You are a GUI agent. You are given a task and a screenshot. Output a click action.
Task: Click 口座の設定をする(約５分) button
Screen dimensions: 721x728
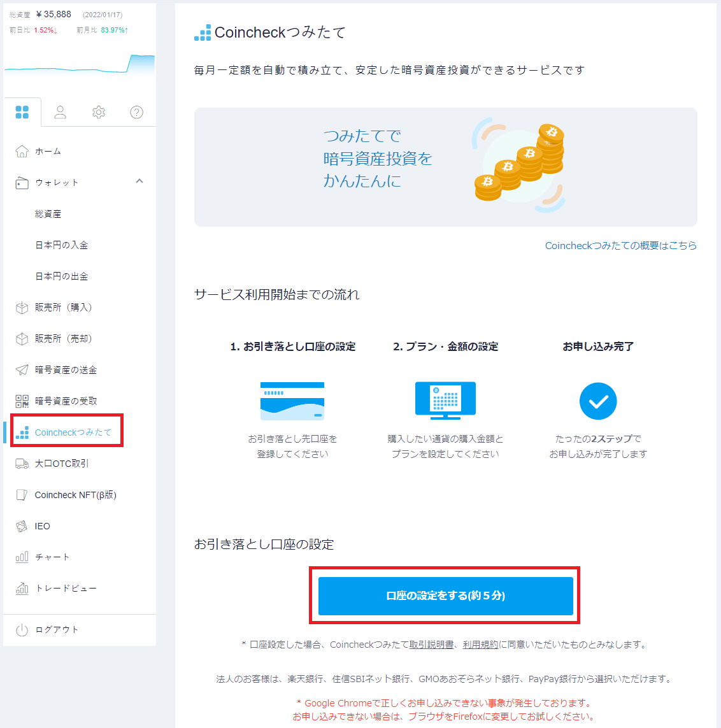click(x=446, y=596)
